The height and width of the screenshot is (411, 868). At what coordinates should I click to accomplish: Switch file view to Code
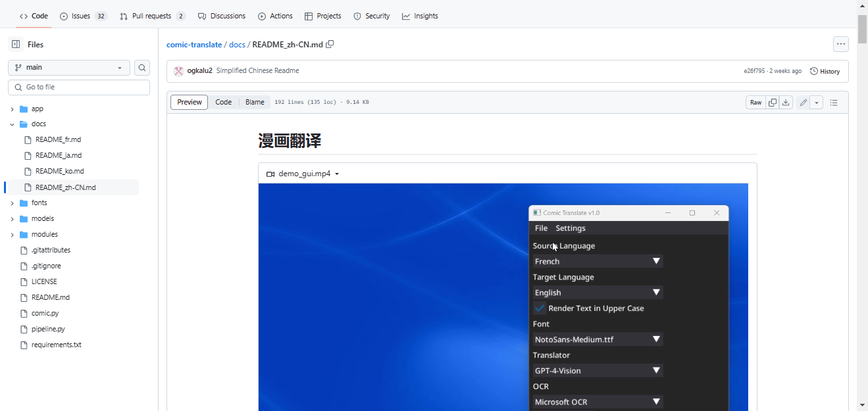[x=224, y=103]
